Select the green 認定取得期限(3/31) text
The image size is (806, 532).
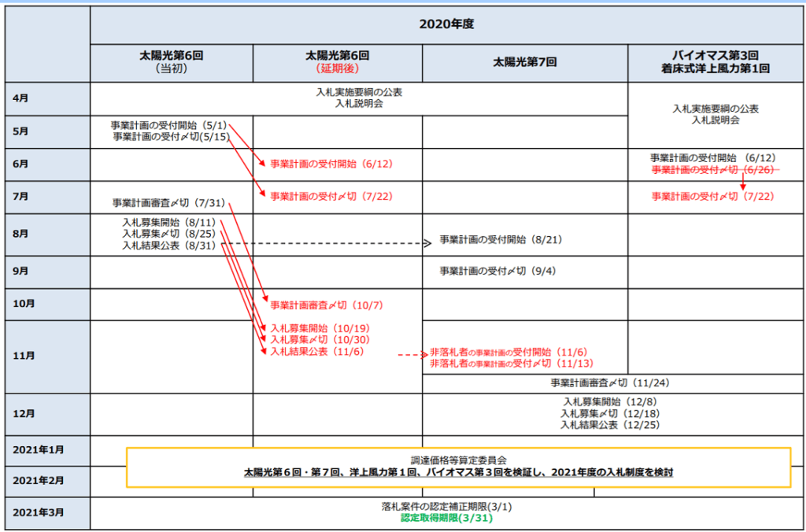[446, 519]
